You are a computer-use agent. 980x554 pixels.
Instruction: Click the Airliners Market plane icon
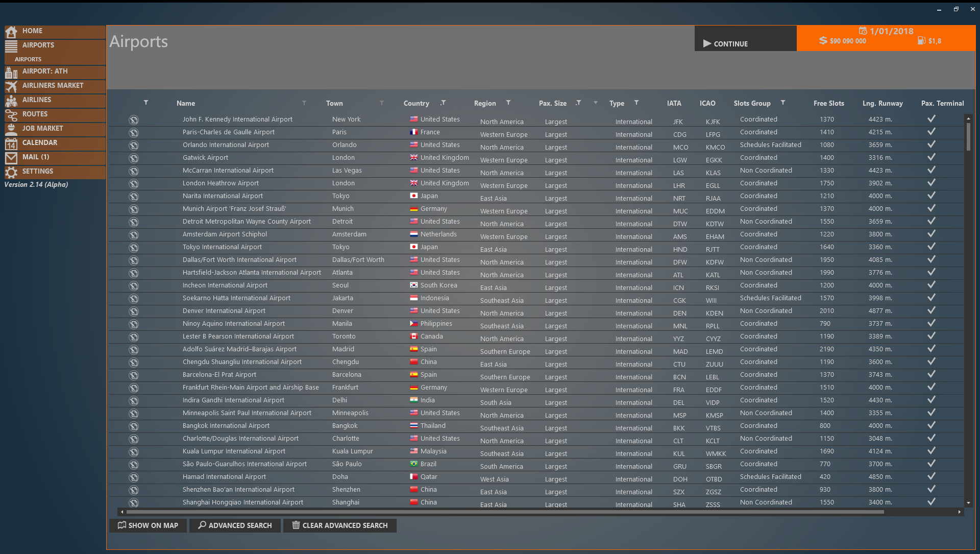click(11, 86)
